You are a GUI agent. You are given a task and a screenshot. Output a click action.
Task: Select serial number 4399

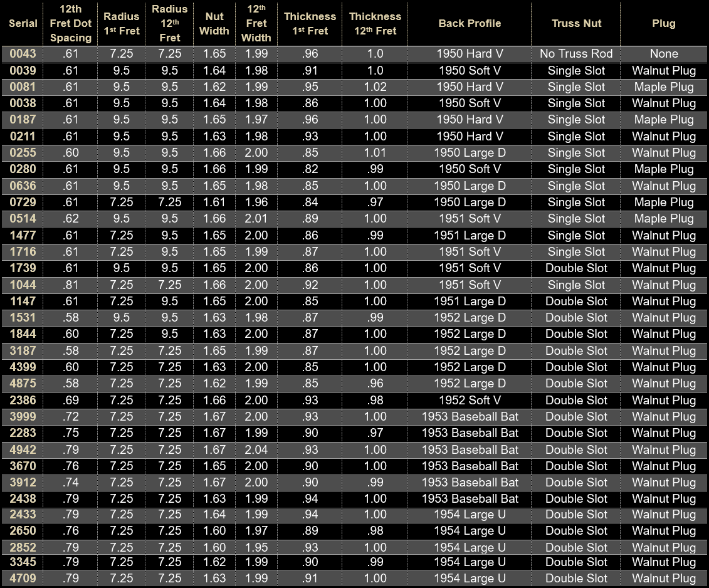23,367
